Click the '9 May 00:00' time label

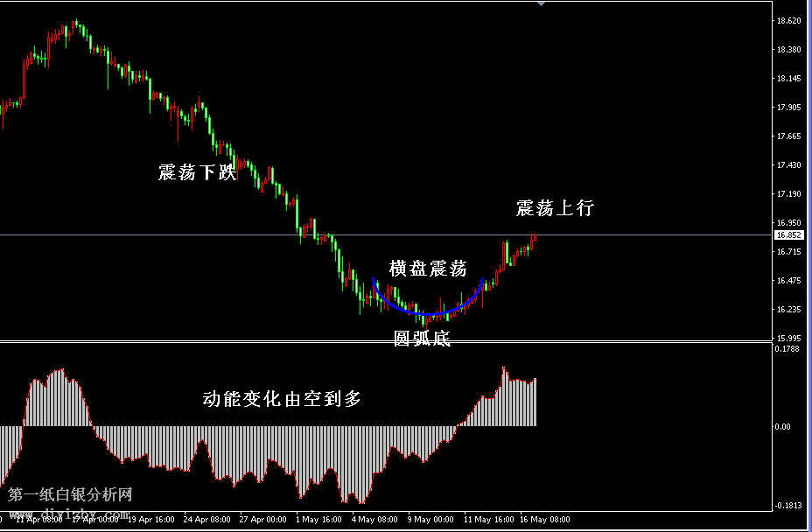coord(431,519)
